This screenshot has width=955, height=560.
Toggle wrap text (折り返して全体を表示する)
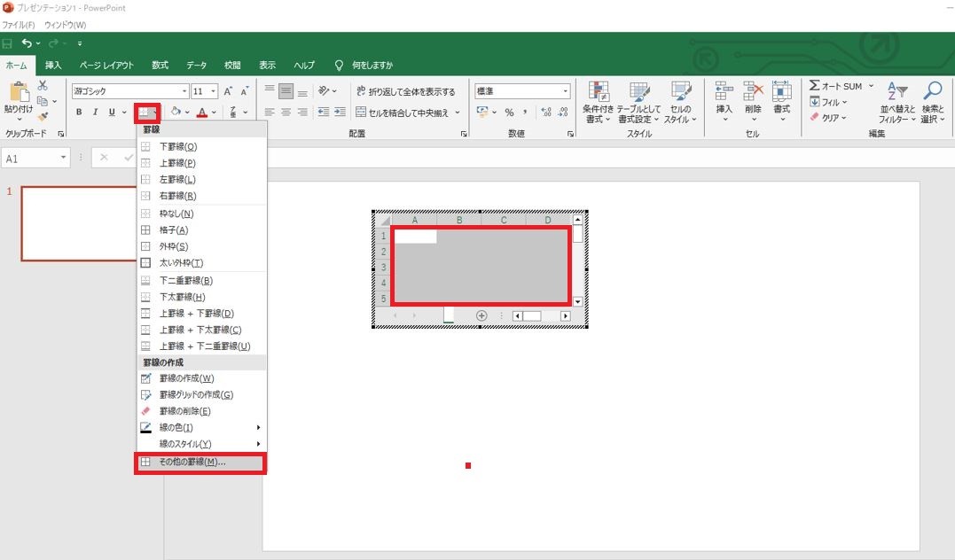pos(405,91)
